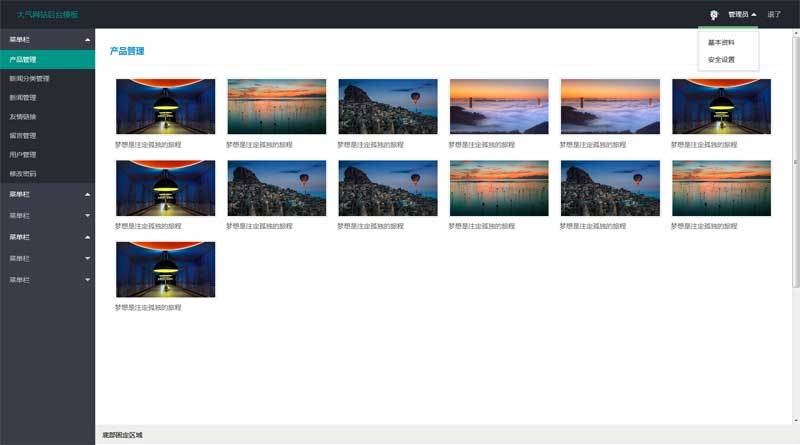800x445 pixels.
Task: Navigate to 留言管理 sidebar item
Action: (23, 136)
